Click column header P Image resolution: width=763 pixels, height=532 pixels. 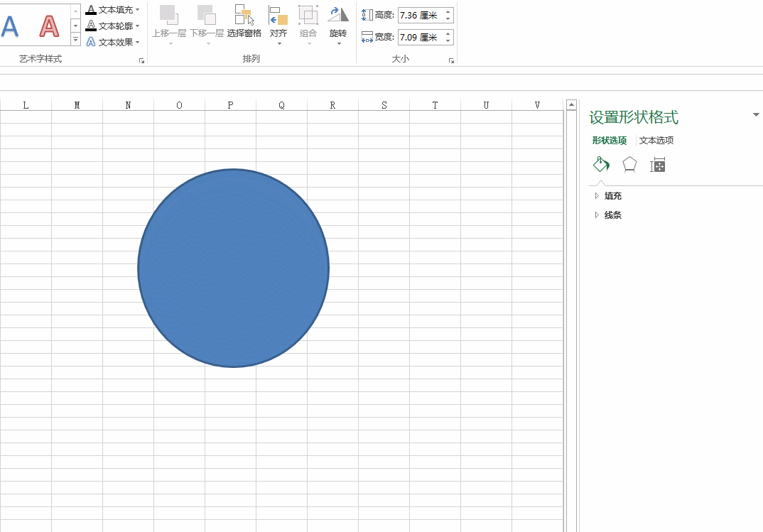coord(230,105)
